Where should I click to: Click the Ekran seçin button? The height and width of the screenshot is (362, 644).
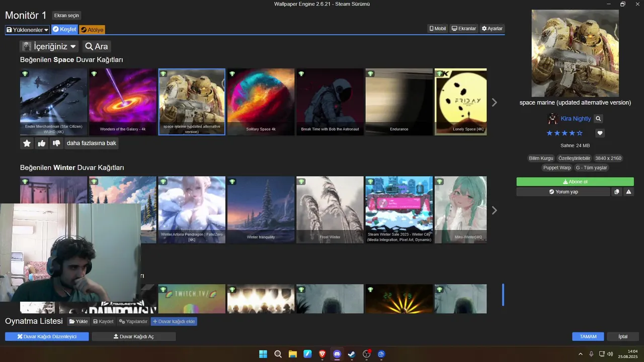(x=66, y=16)
